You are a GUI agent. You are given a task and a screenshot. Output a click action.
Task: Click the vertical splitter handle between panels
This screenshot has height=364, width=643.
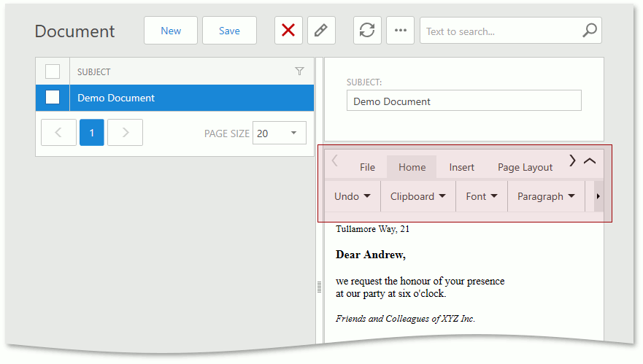coord(319,287)
